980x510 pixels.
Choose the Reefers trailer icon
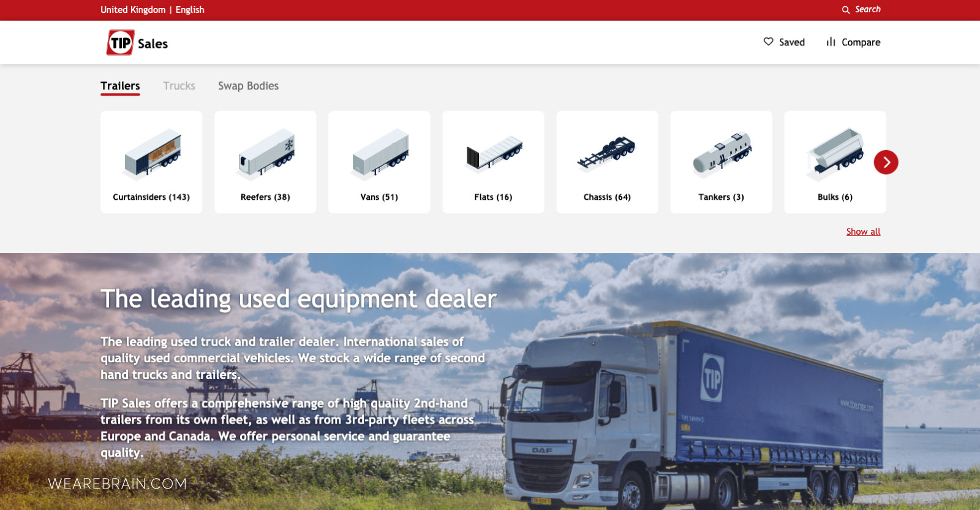[266, 153]
